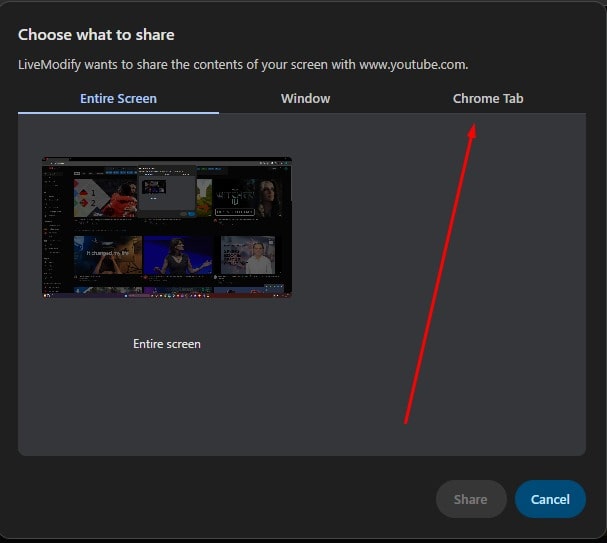The width and height of the screenshot is (607, 543).
Task: Switch to the Chrome Tab tab
Action: pos(488,98)
